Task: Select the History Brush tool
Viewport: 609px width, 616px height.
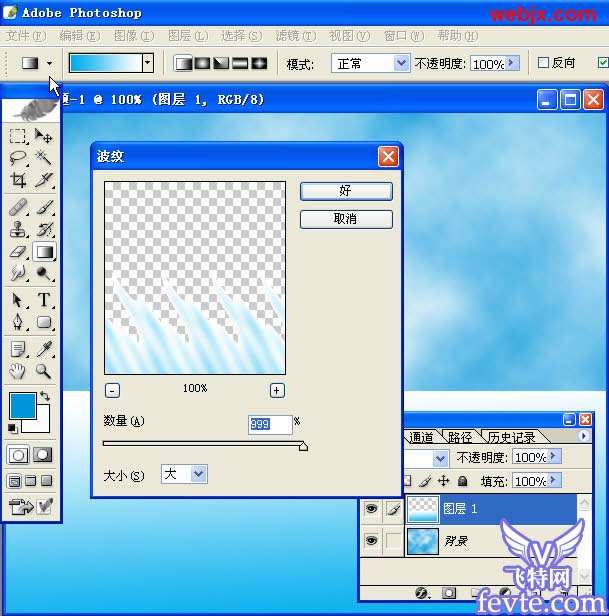Action: (43, 229)
